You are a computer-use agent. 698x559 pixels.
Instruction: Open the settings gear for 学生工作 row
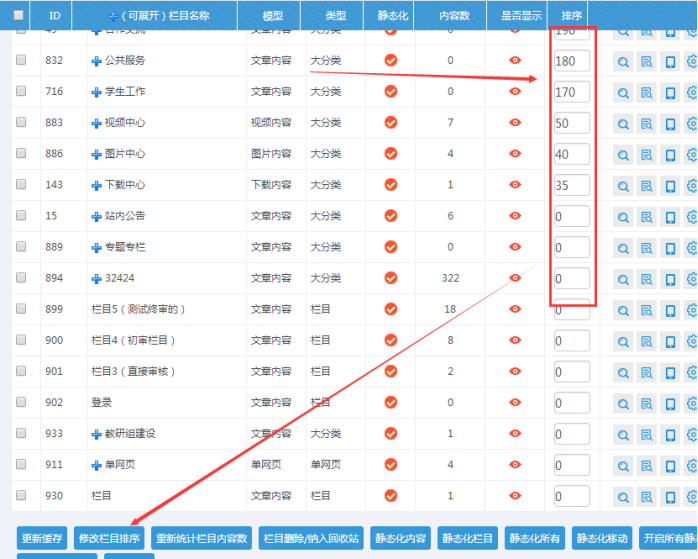(693, 93)
